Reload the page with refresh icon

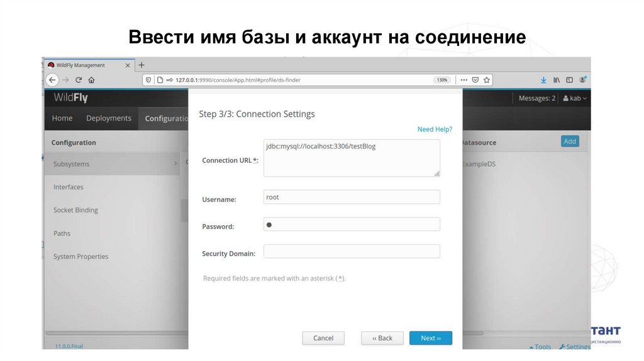(x=79, y=80)
